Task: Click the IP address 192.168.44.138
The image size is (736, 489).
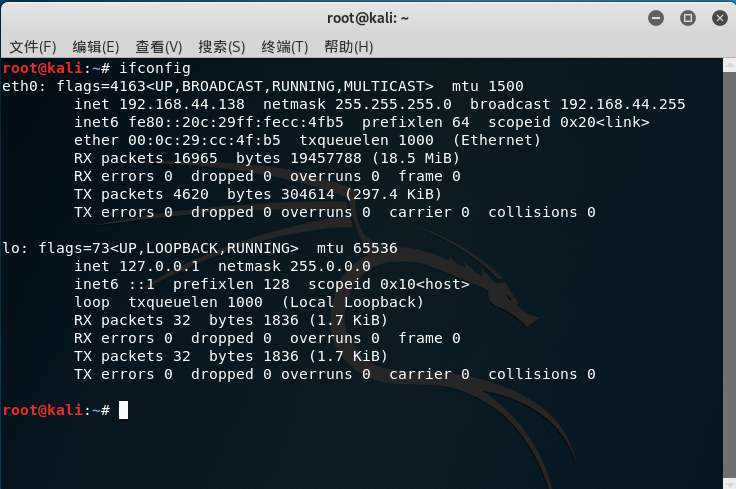Action: (x=182, y=104)
